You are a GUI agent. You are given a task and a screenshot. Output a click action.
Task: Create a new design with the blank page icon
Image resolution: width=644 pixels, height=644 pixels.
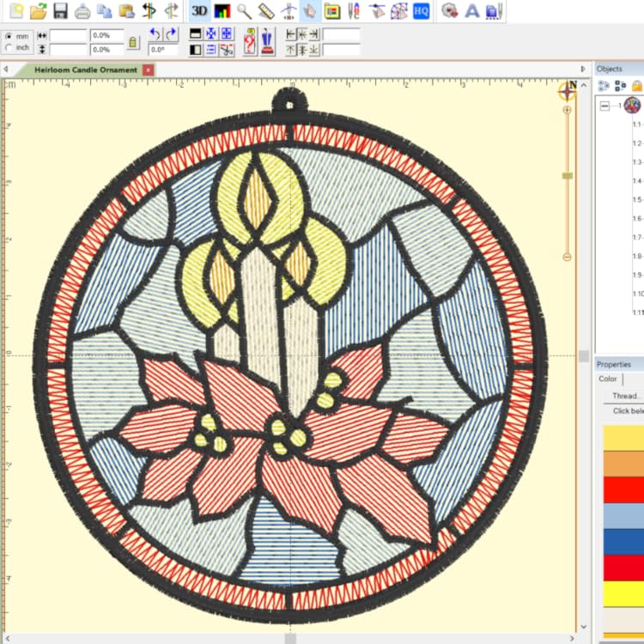coord(16,10)
